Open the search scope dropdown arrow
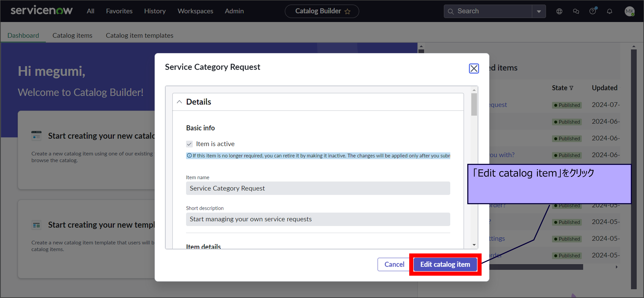Image resolution: width=644 pixels, height=298 pixels. 539,11
